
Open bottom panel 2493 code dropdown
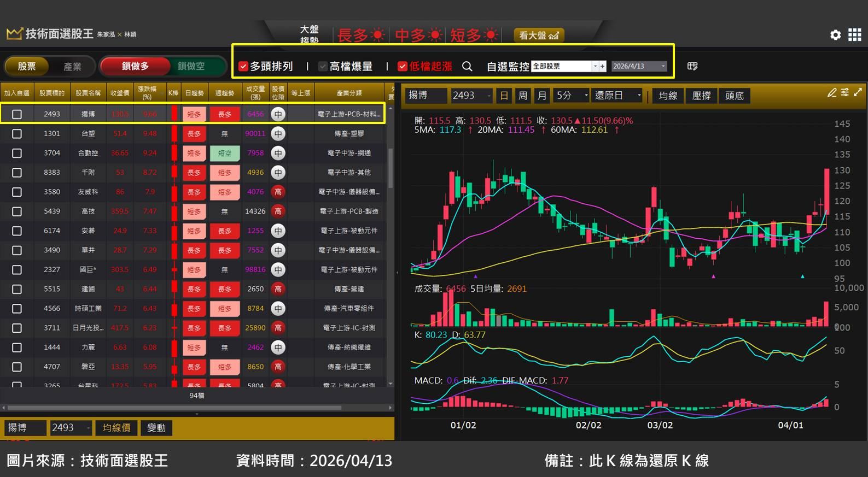tap(71, 428)
